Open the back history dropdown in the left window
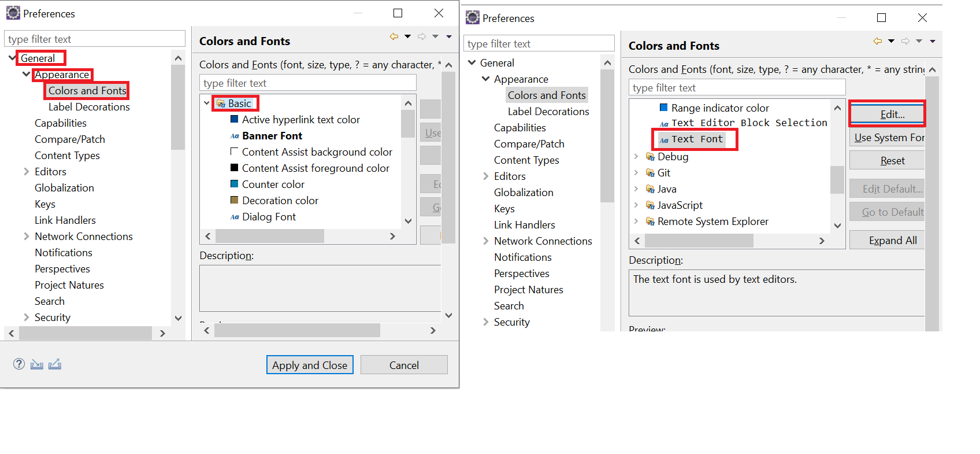The width and height of the screenshot is (980, 454). pos(407,36)
